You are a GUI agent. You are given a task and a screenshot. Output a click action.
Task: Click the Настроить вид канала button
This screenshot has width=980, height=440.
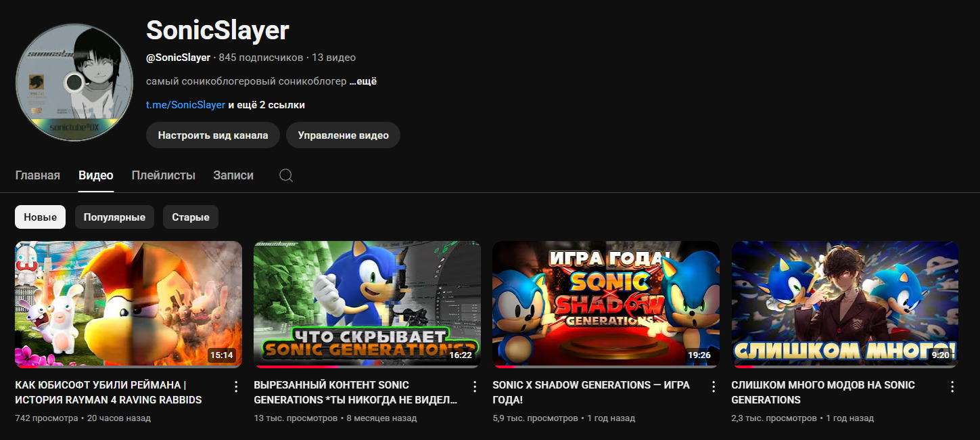(x=213, y=135)
